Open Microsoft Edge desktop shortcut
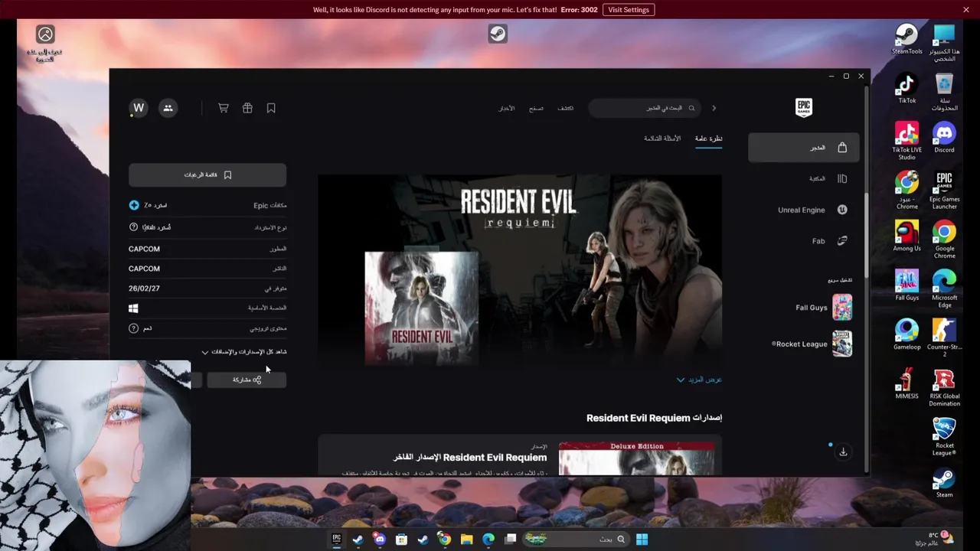 (x=944, y=289)
